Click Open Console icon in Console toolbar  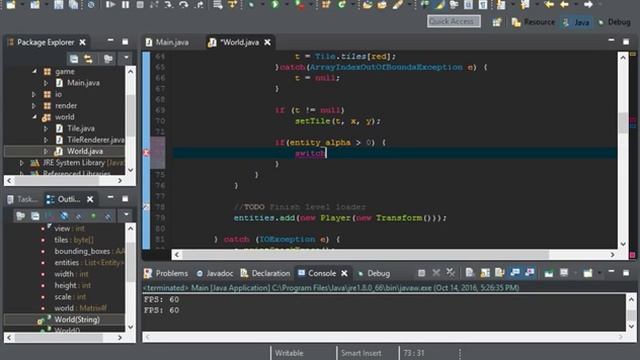pos(588,273)
